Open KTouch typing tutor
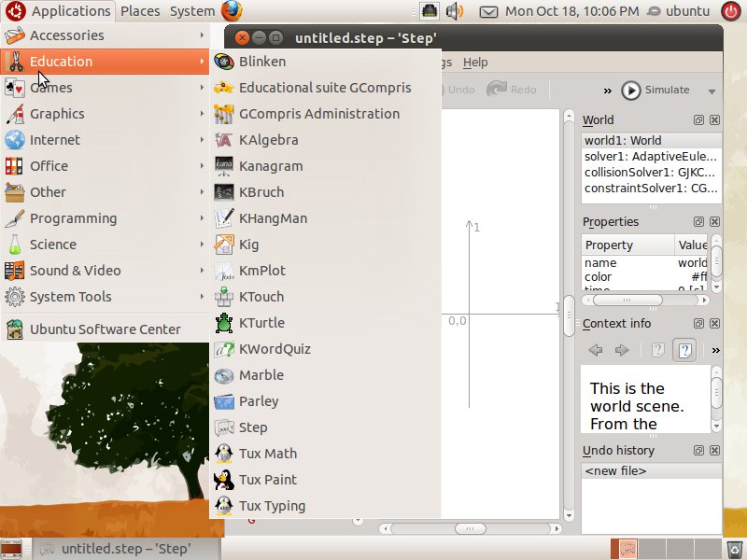 pos(325,297)
